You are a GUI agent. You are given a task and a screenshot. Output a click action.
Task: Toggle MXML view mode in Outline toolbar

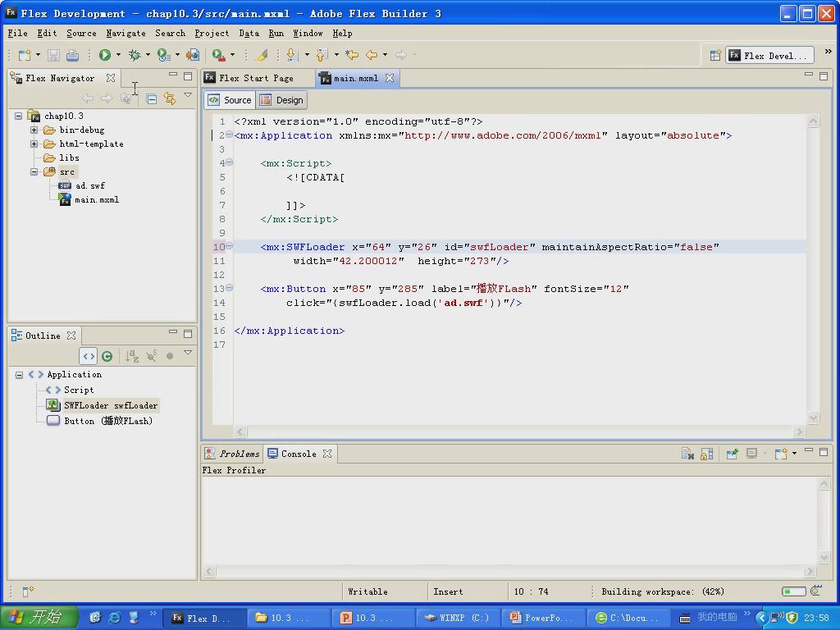[x=89, y=356]
